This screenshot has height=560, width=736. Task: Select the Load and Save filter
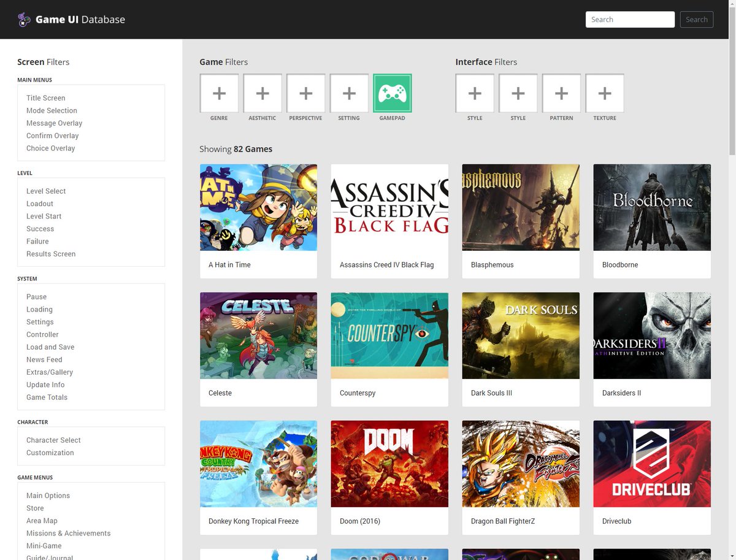50,347
